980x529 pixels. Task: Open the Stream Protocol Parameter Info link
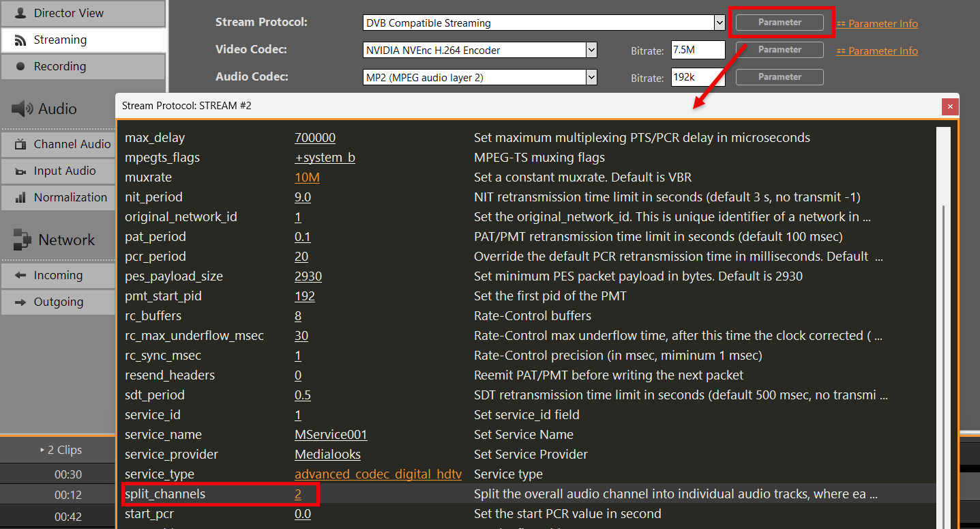(882, 24)
